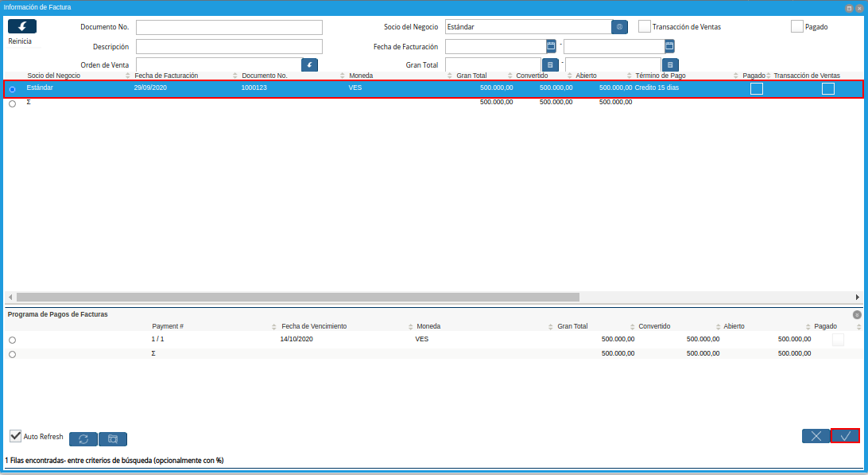This screenshot has width=868, height=475.
Task: Click horizontal scrollbar left arrow
Action: pos(10,297)
